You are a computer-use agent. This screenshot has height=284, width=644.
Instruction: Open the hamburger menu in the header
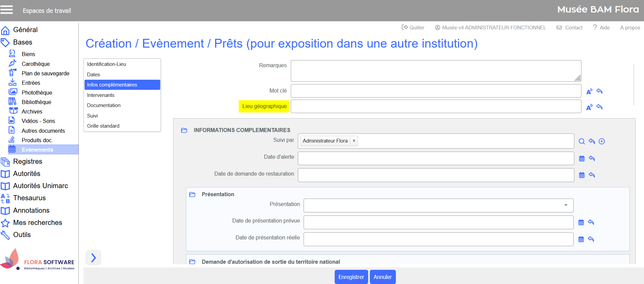(6, 10)
